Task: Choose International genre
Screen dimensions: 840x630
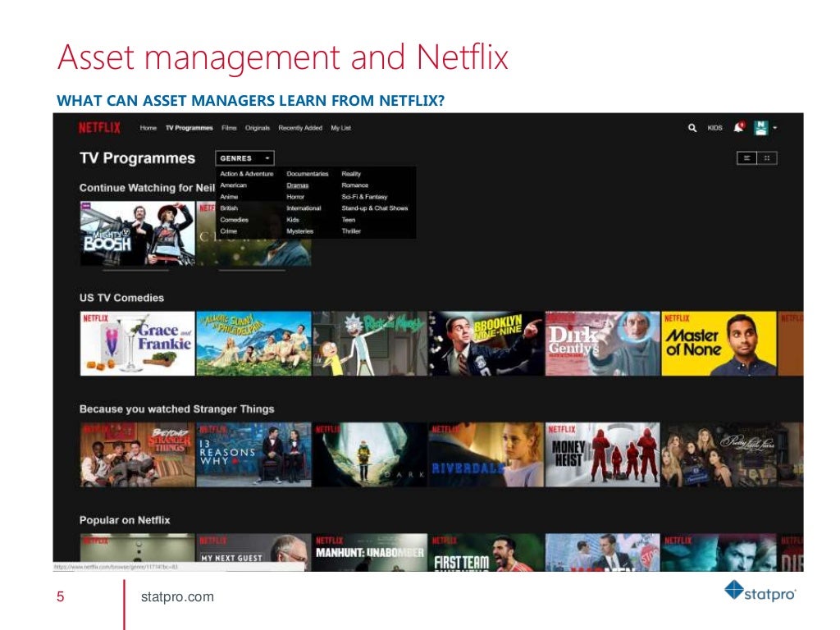Action: click(x=304, y=208)
